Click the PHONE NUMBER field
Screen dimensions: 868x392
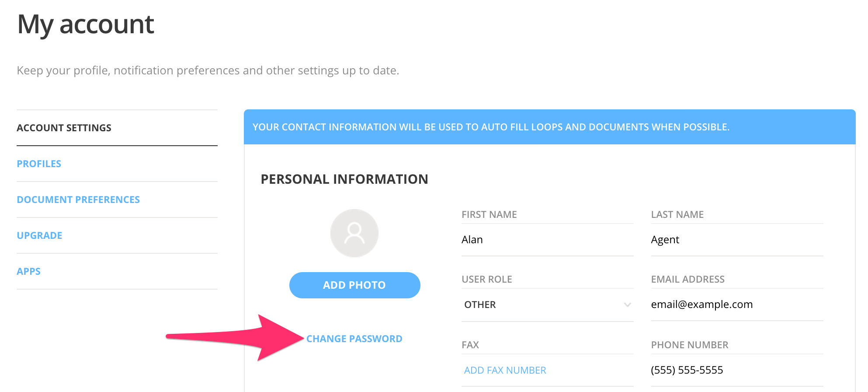pos(736,370)
